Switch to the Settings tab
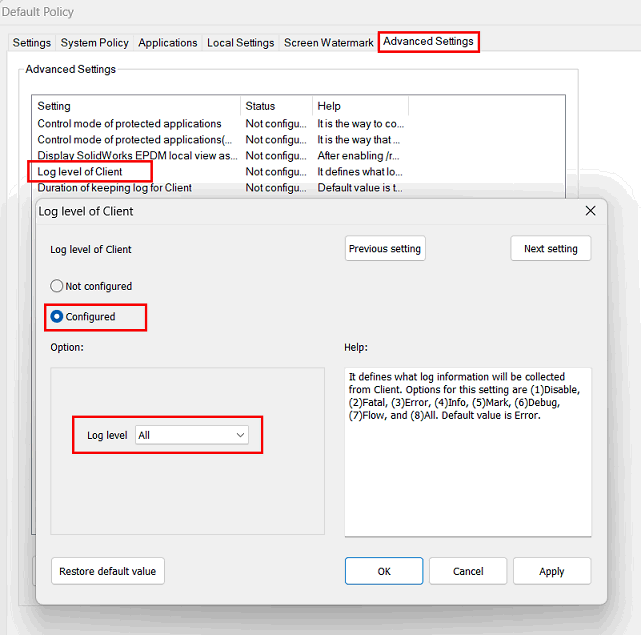 (x=32, y=43)
